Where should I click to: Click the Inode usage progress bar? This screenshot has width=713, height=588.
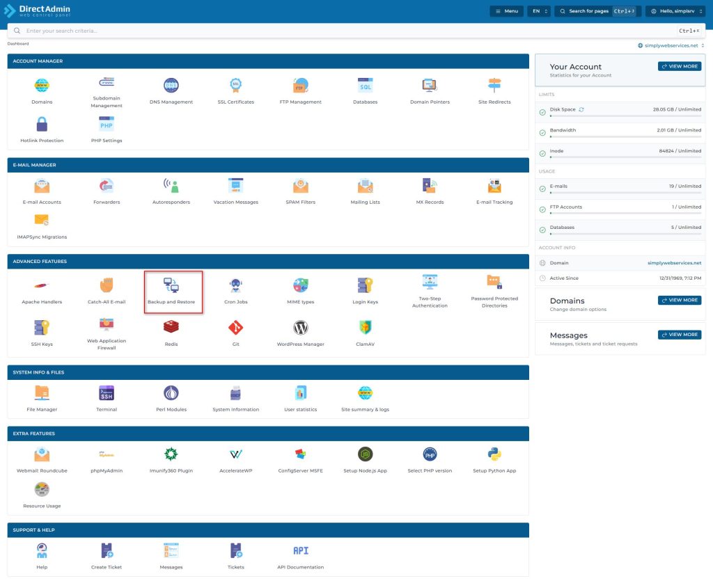(625, 157)
